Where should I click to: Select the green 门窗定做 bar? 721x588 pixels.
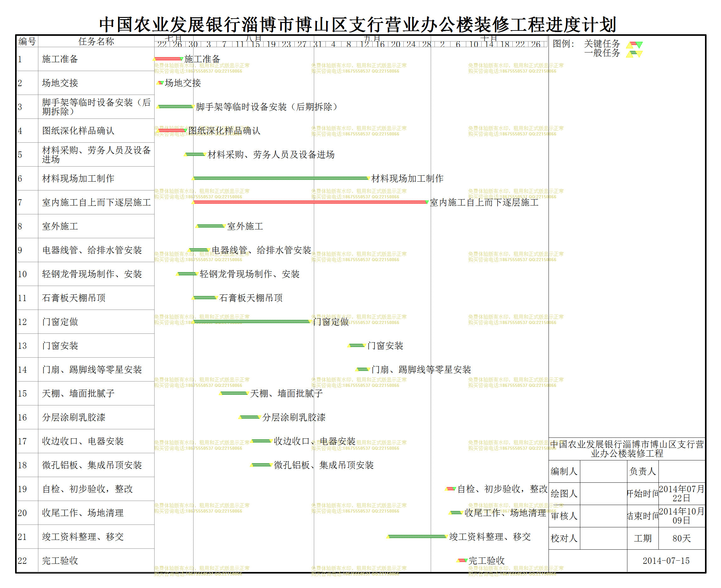pyautogui.click(x=252, y=321)
